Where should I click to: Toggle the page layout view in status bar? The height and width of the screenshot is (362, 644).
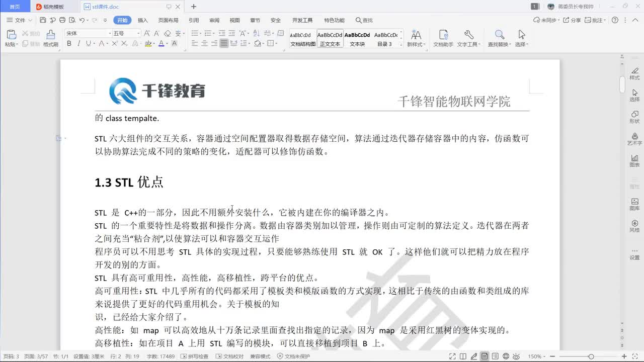(x=485, y=356)
